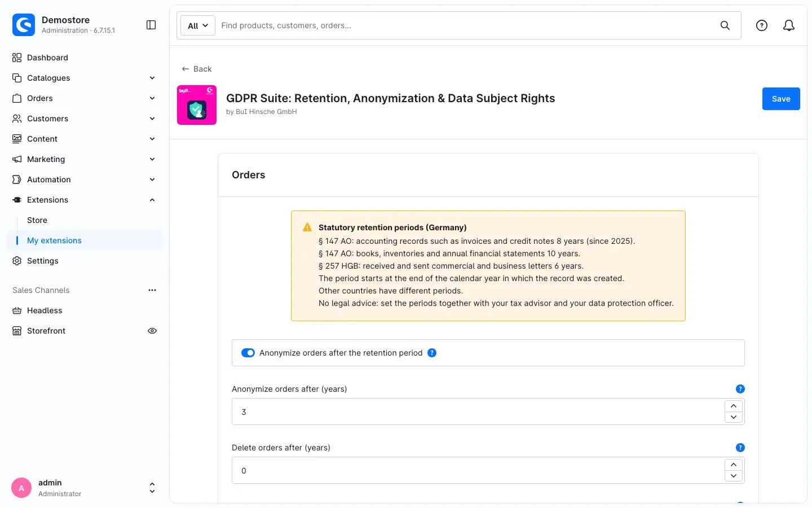Open the admin user menu

pos(85,488)
